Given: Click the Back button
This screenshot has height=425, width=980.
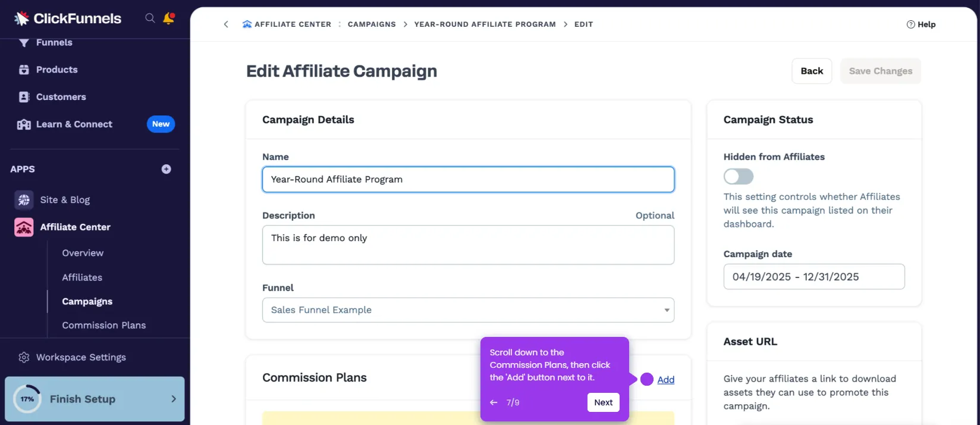Looking at the screenshot, I should click(x=812, y=71).
